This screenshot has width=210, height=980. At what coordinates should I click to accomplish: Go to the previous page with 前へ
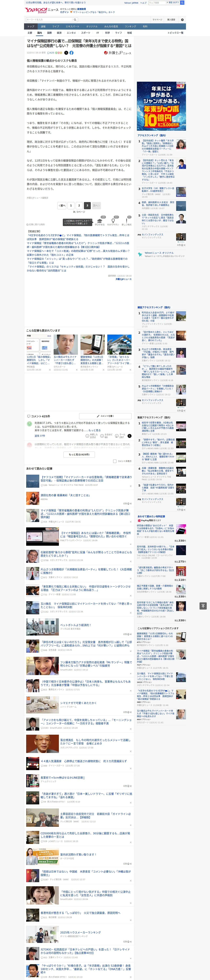click(62, 205)
